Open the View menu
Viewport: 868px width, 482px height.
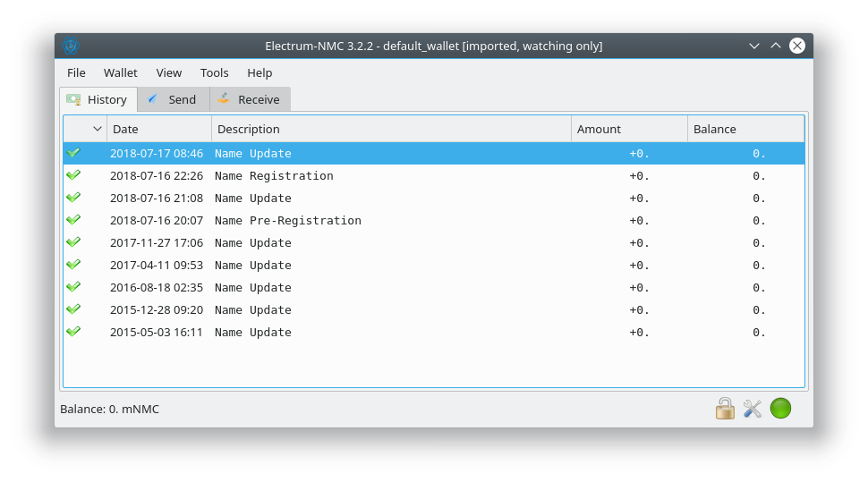pyautogui.click(x=169, y=73)
